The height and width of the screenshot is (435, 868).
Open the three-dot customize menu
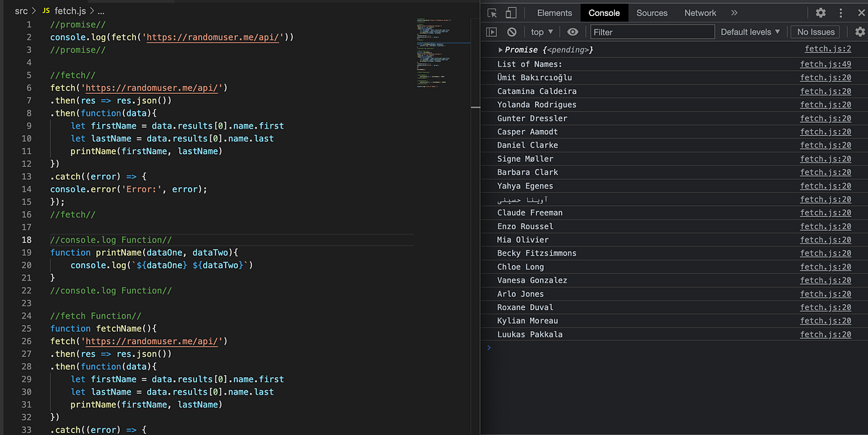(841, 12)
